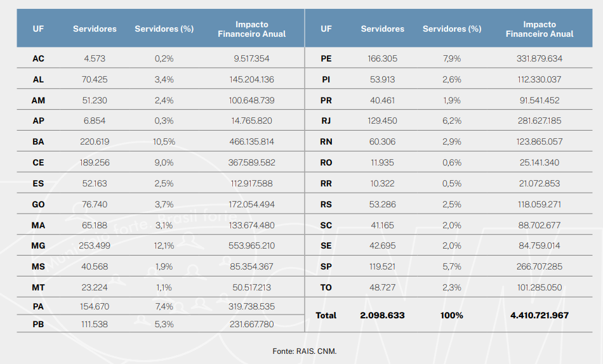Click the AC state row label
This screenshot has height=364, width=603.
(x=38, y=58)
